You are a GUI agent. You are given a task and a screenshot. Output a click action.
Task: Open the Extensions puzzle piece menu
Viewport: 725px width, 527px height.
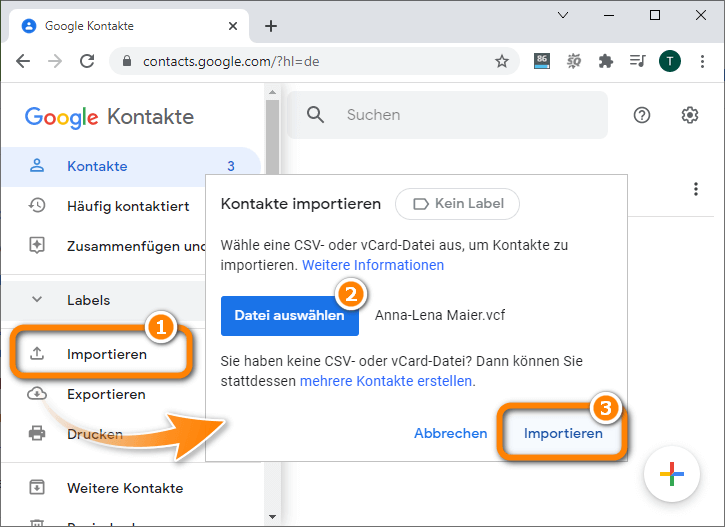[x=606, y=61]
